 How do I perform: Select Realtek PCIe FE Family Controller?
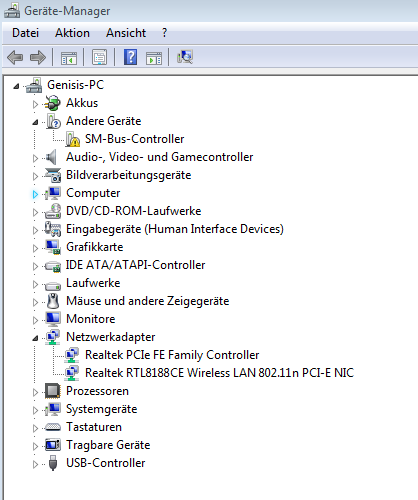pyautogui.click(x=172, y=355)
